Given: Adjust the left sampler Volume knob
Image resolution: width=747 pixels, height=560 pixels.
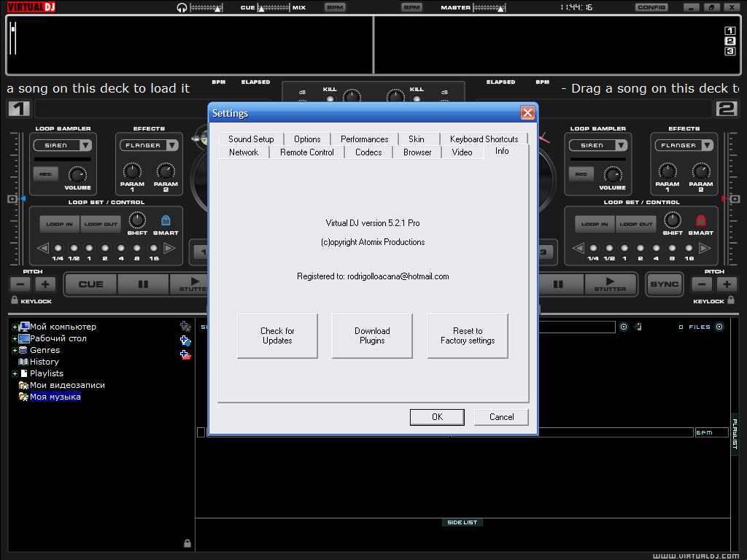Looking at the screenshot, I should click(77, 174).
